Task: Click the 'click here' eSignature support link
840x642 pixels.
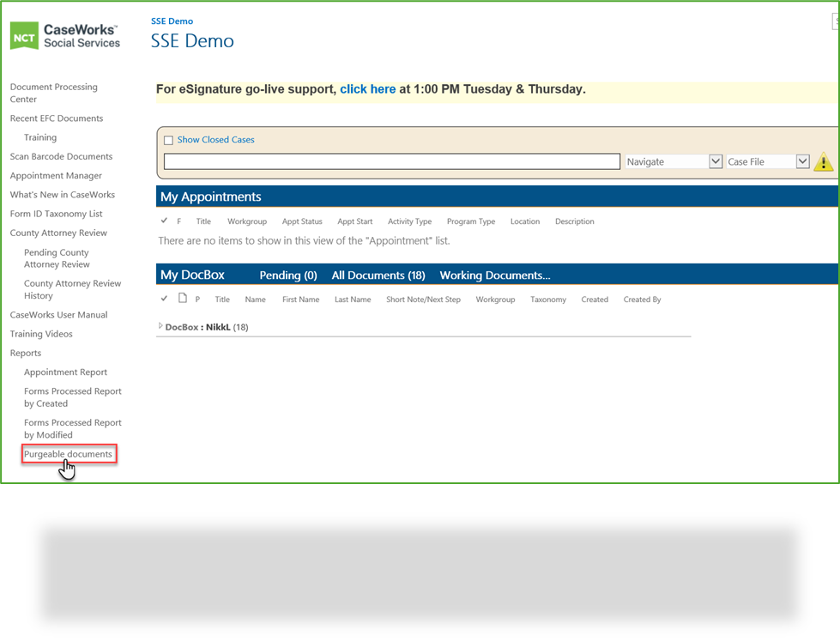Action: (367, 89)
